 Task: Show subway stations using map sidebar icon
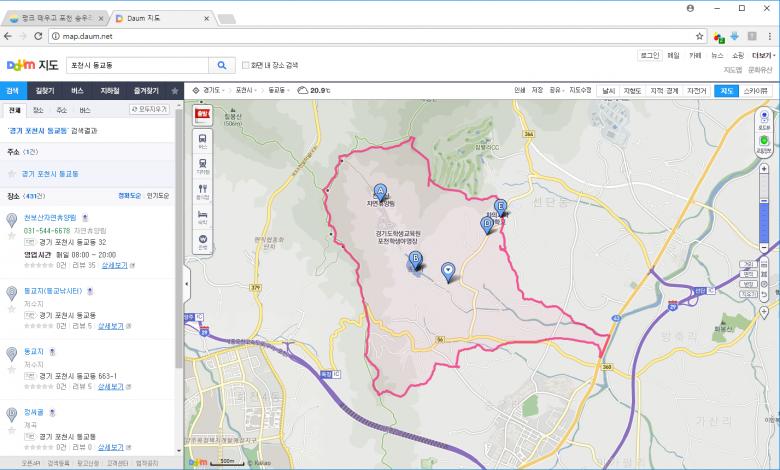(203, 165)
